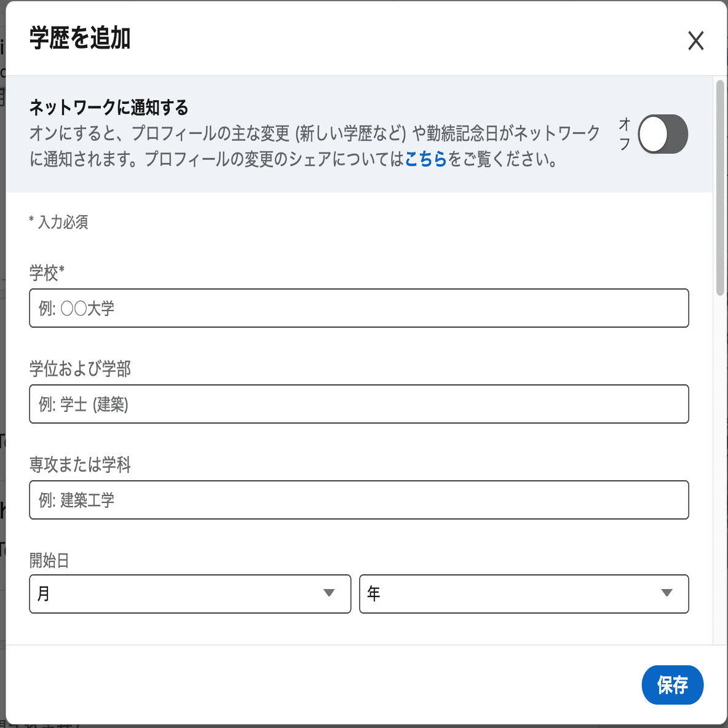Toggle the ネットワークに通知する switch
The width and height of the screenshot is (728, 728).
pyautogui.click(x=663, y=134)
